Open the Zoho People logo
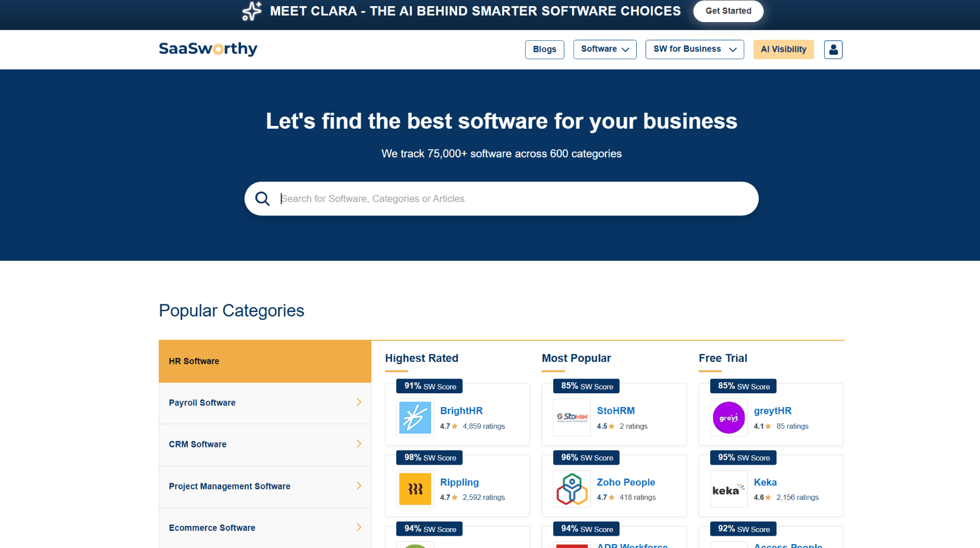Image resolution: width=980 pixels, height=548 pixels. [x=572, y=489]
